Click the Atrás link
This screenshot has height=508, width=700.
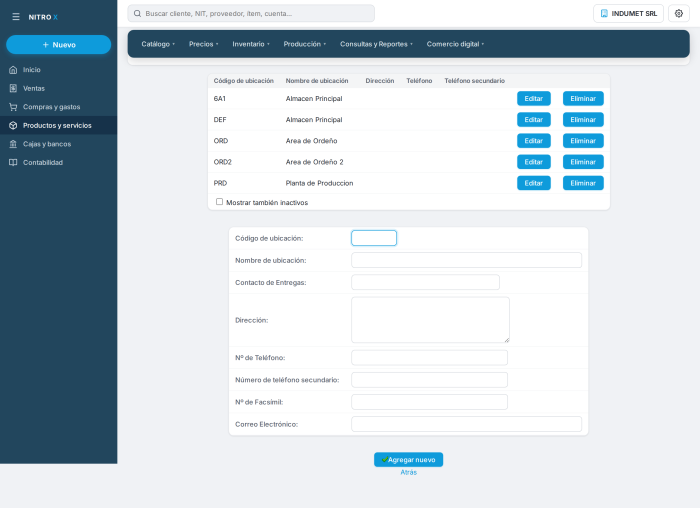(408, 472)
